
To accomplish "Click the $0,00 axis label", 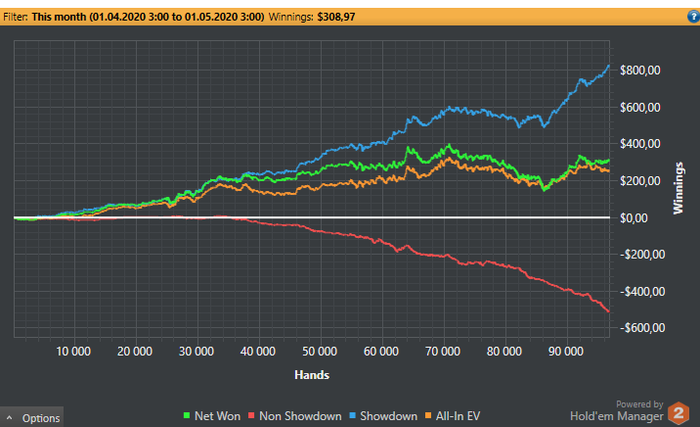I will 634,218.
